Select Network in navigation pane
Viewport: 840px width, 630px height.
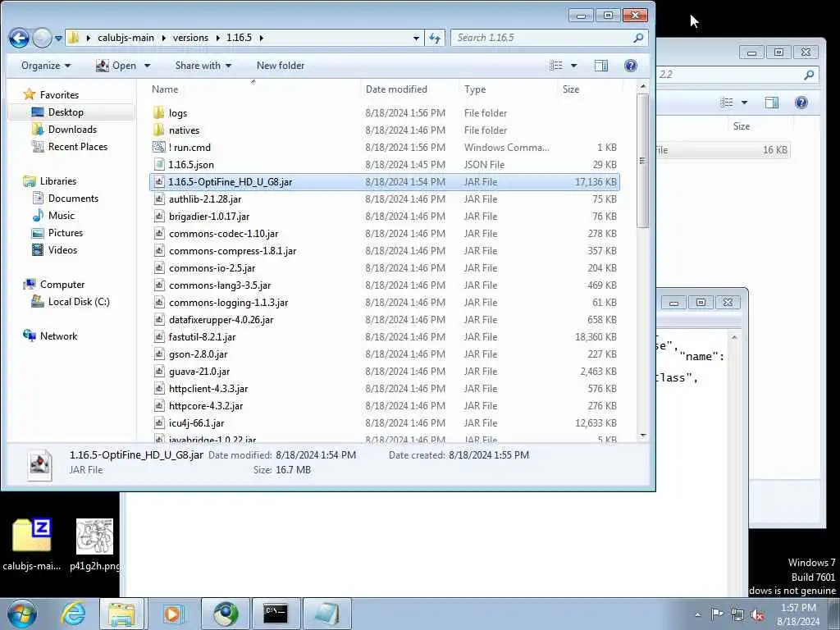click(x=58, y=336)
